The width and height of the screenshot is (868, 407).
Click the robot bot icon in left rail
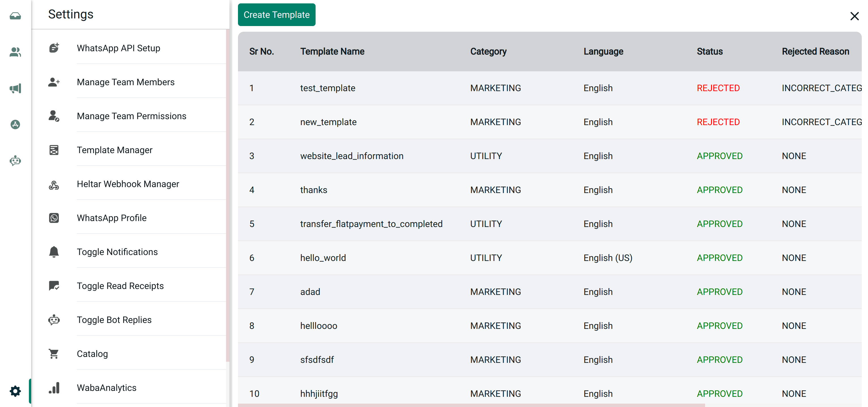(x=15, y=160)
